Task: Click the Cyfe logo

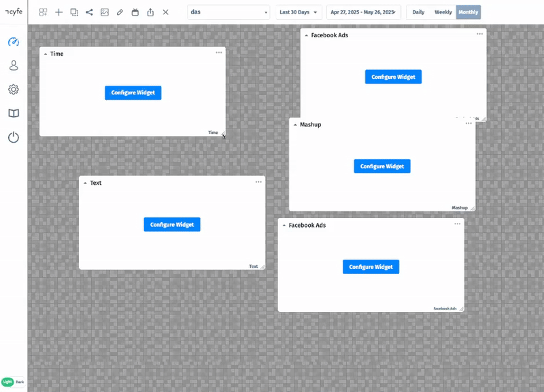Action: point(14,12)
